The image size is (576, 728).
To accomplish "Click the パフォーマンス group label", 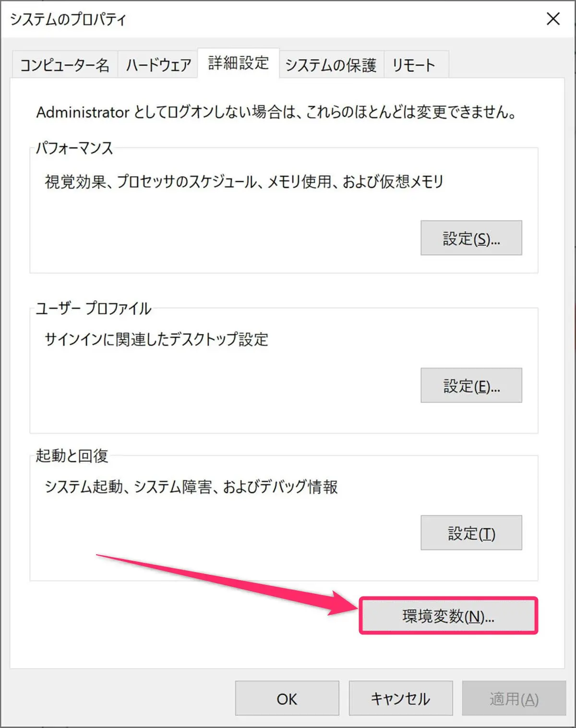I will click(x=74, y=148).
